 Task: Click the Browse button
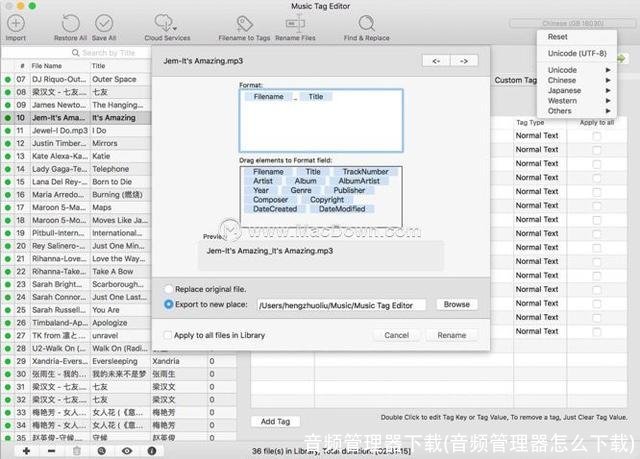(456, 304)
